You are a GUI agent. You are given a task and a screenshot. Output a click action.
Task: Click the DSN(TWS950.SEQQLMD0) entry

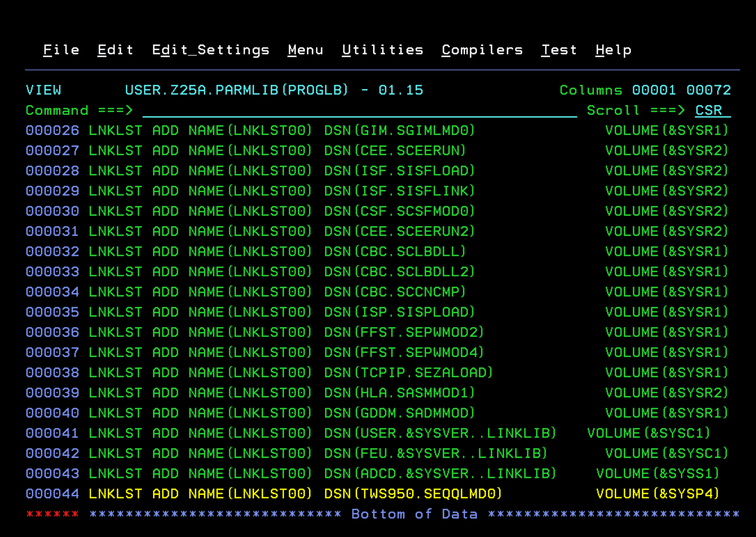413,494
